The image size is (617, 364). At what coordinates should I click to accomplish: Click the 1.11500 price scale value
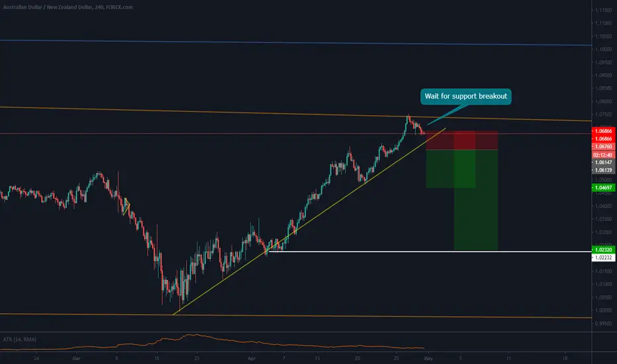603,10
